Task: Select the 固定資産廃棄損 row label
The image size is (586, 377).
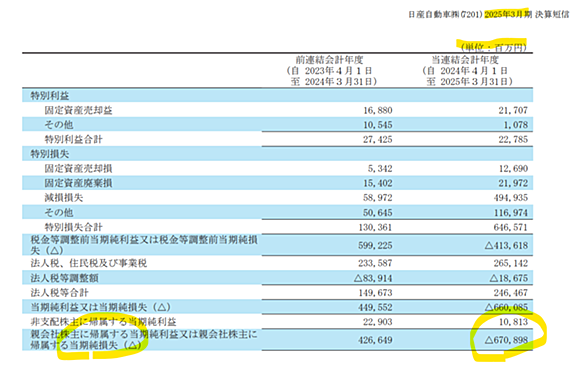Action: coord(78,183)
